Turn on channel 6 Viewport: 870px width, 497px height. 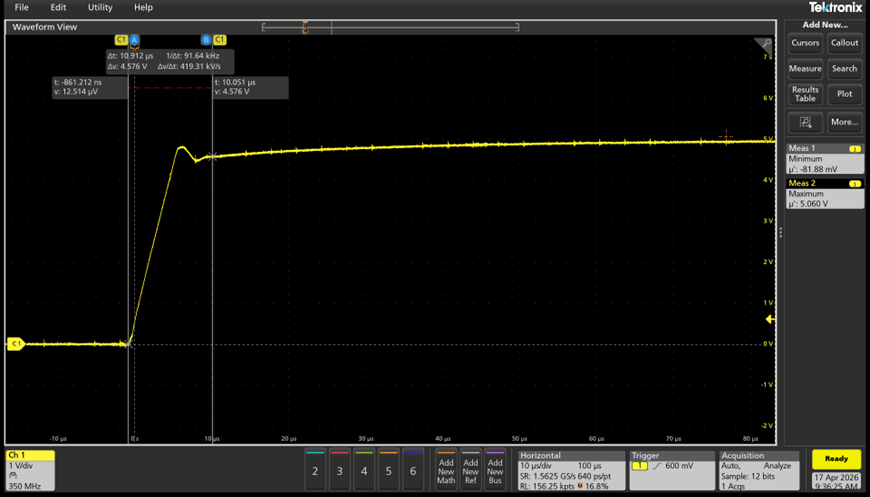tap(413, 470)
